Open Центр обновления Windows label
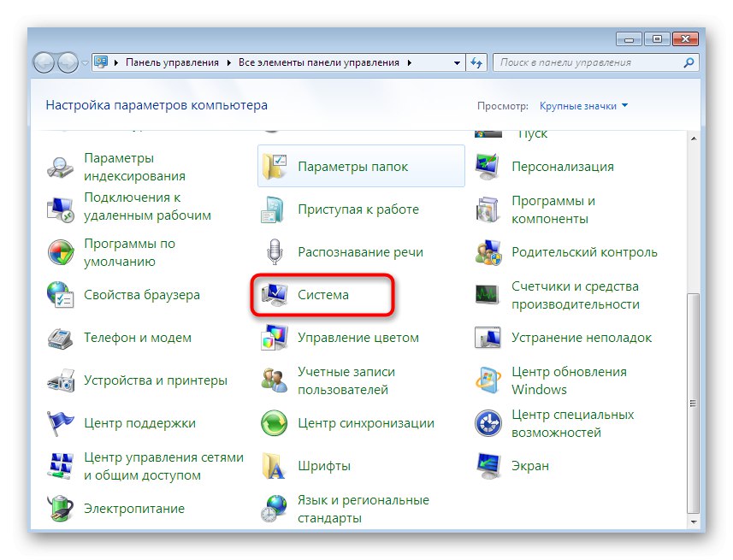Screen dimensions: 733x560 point(569,380)
